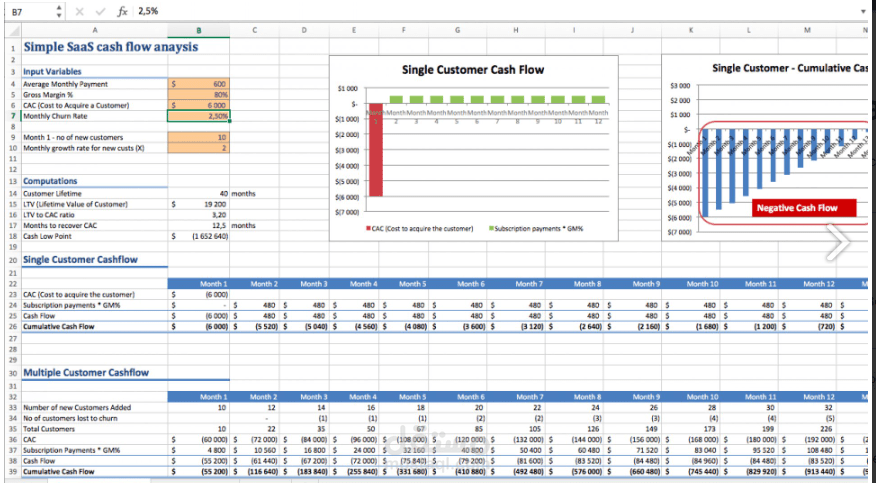Click the Monthly Churn Rate label
Image resolution: width=876 pixels, height=483 pixels.
coord(55,116)
